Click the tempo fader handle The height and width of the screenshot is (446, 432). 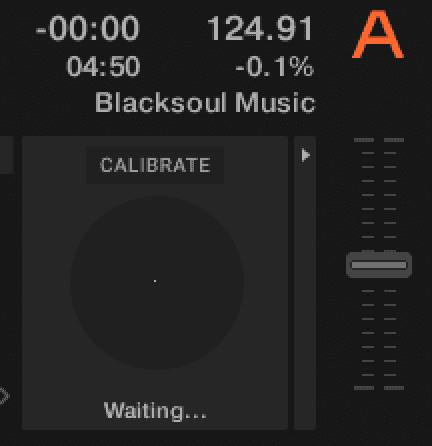point(379,265)
